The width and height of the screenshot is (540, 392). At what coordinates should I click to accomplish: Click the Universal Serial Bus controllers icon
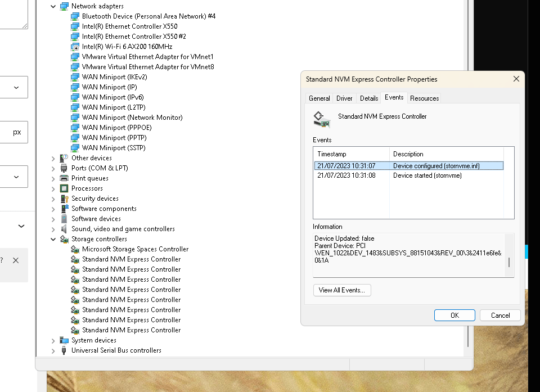tap(64, 350)
